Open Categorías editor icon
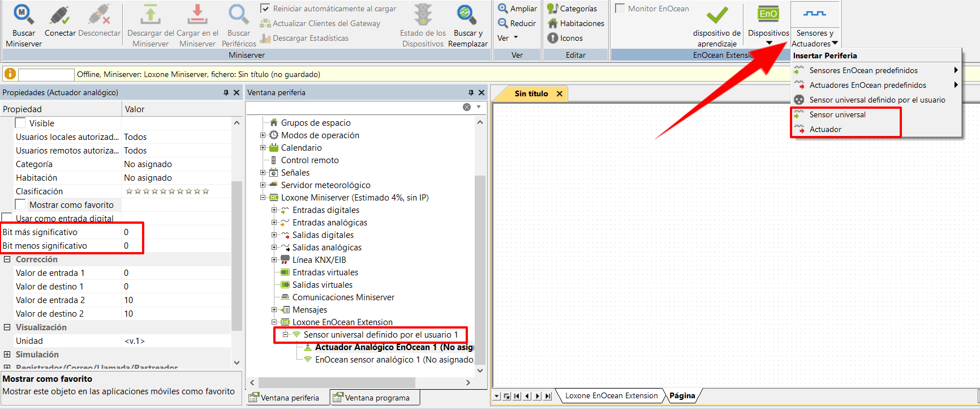The width and height of the screenshot is (980, 409). click(x=552, y=8)
